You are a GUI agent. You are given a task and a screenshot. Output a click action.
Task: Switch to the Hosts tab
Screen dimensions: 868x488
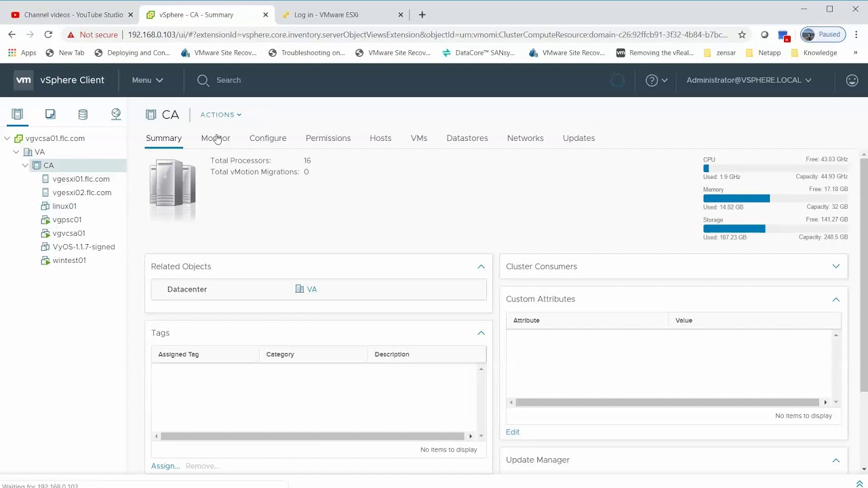[x=380, y=138]
